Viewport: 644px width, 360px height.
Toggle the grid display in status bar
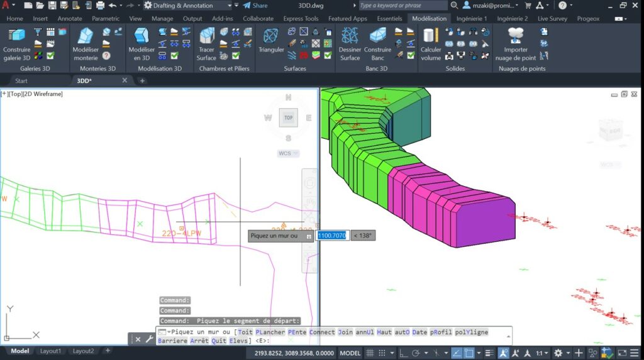[370, 353]
